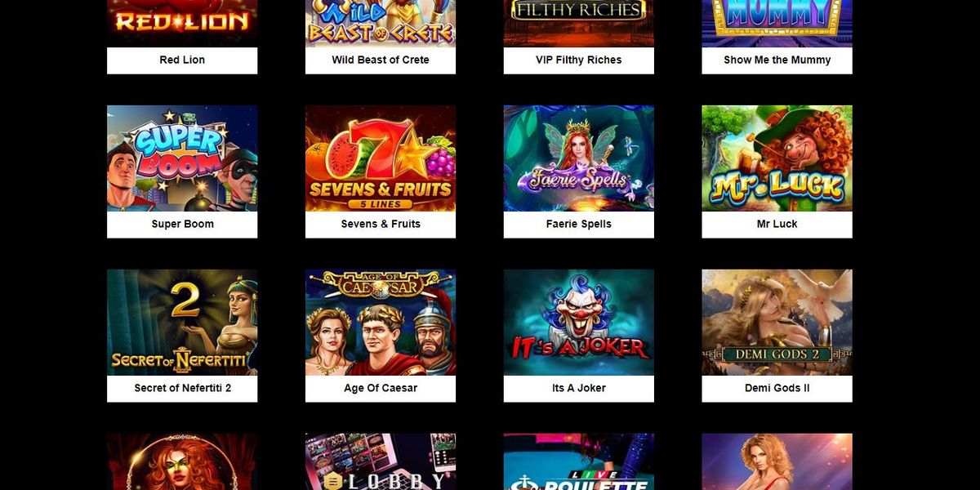Click the Red Lion game banner image
The height and width of the screenshot is (490, 980).
point(182,24)
